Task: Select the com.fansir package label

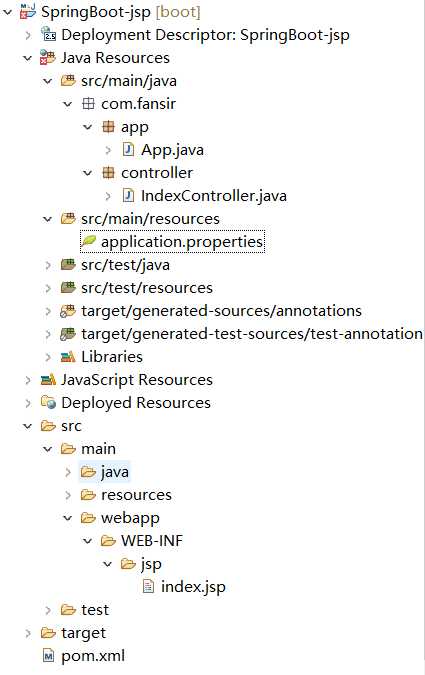Action: 138,104
